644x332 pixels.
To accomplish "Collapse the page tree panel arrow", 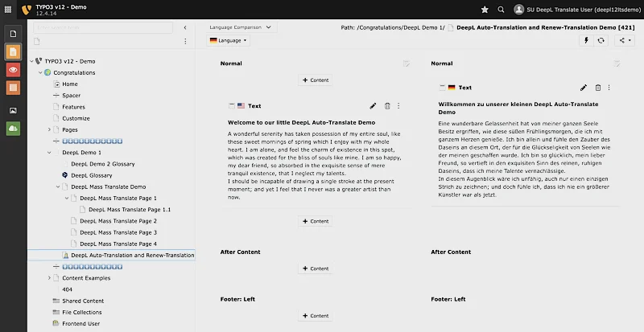I will 185,27.
